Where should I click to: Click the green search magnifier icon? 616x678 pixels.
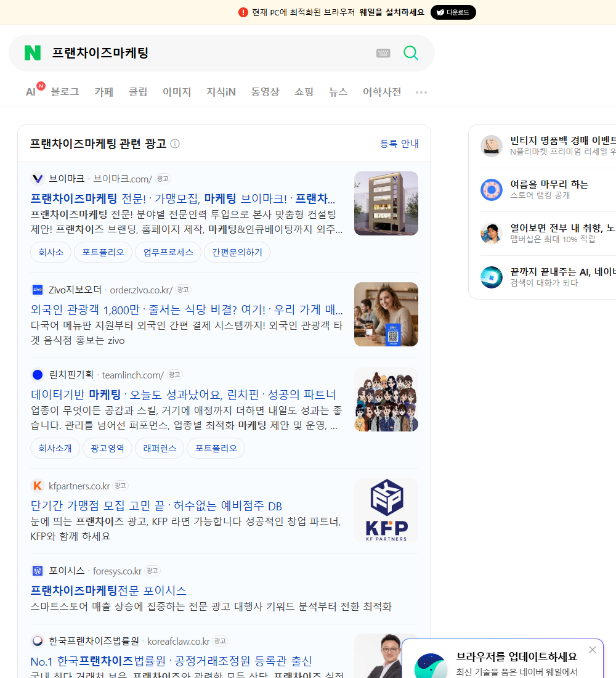click(x=411, y=53)
